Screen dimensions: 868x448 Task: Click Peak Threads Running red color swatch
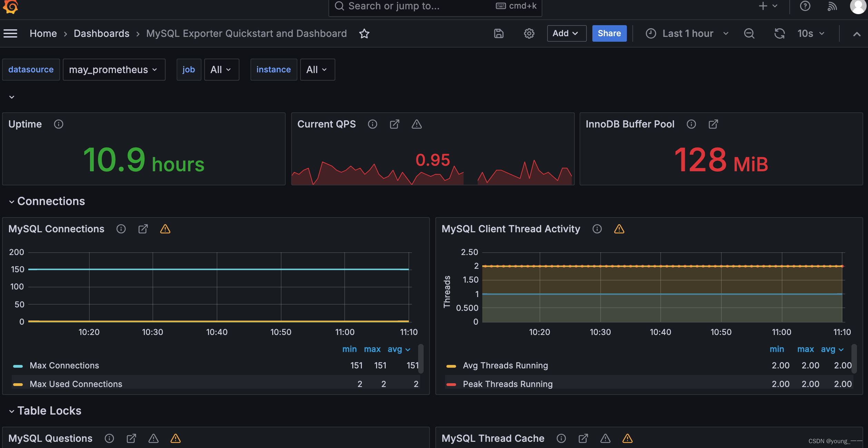pyautogui.click(x=451, y=385)
